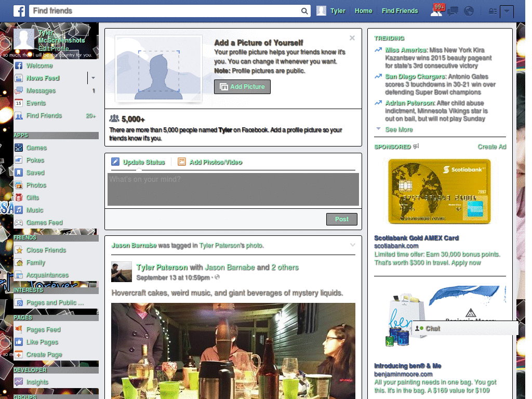This screenshot has height=399, width=532.
Task: Open the messages chat bubbles icon
Action: (453, 11)
